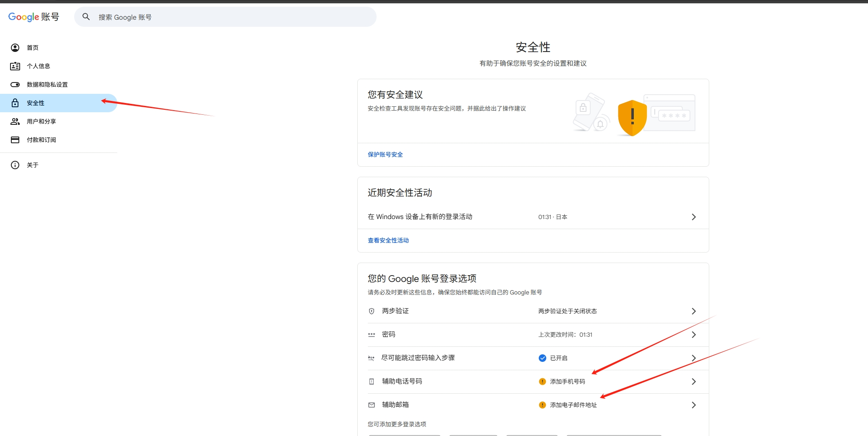The height and width of the screenshot is (436, 868).
Task: Click the 数据和隐私设置 toggle icon
Action: pos(15,85)
